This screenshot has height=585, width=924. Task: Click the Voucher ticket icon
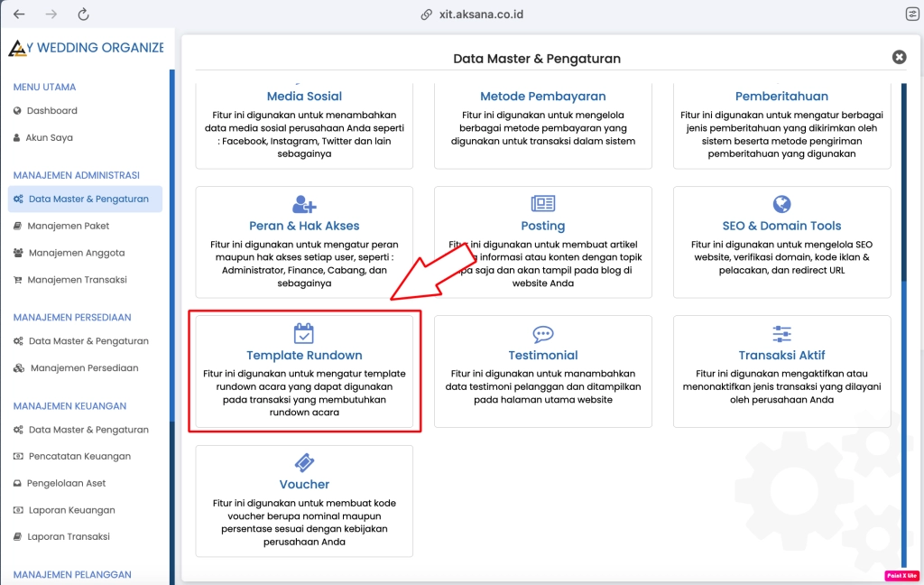304,463
